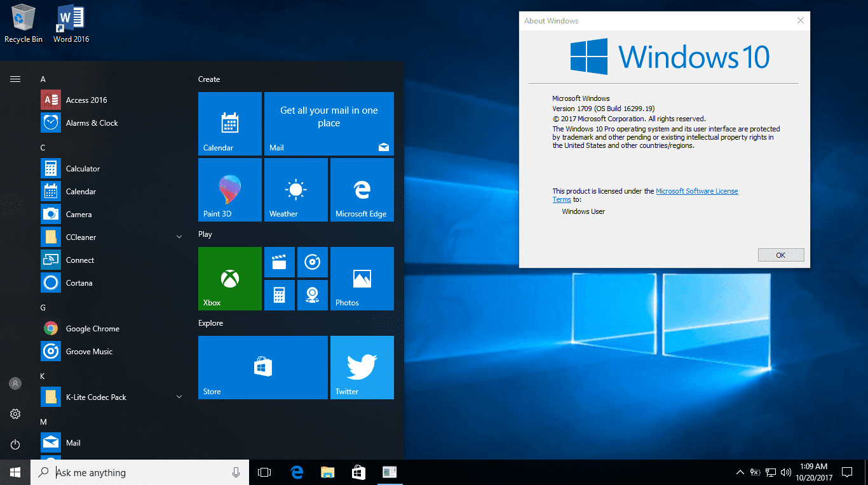Open the Xbox tile
This screenshot has height=485, width=868.
[230, 279]
